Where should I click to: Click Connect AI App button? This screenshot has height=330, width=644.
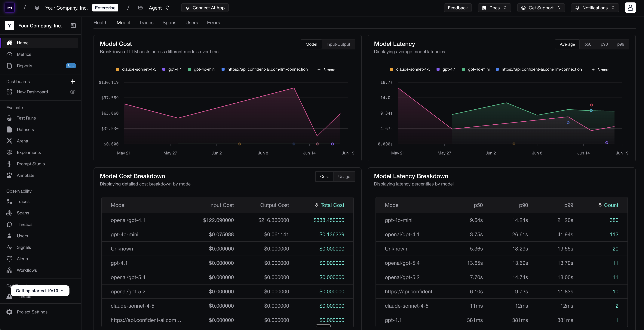205,8
